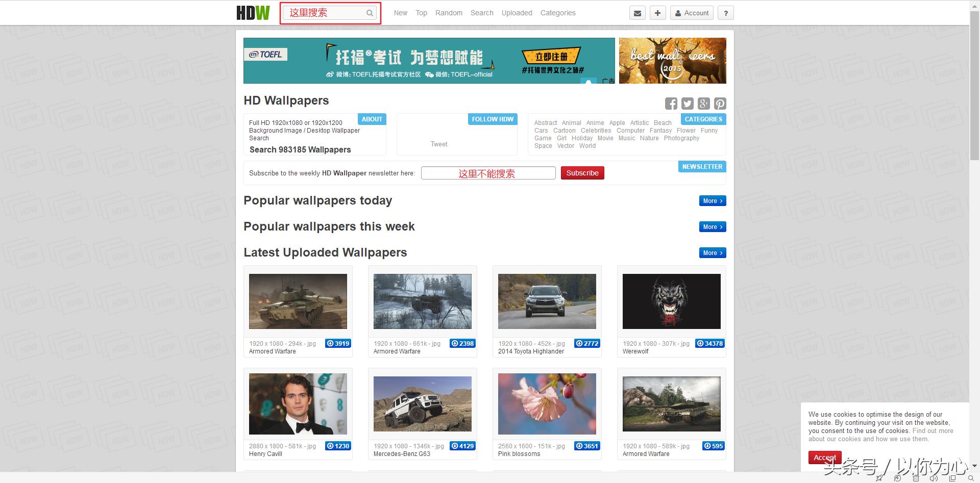Click the plus upload icon
Viewport: 980px width, 483px height.
tap(657, 13)
